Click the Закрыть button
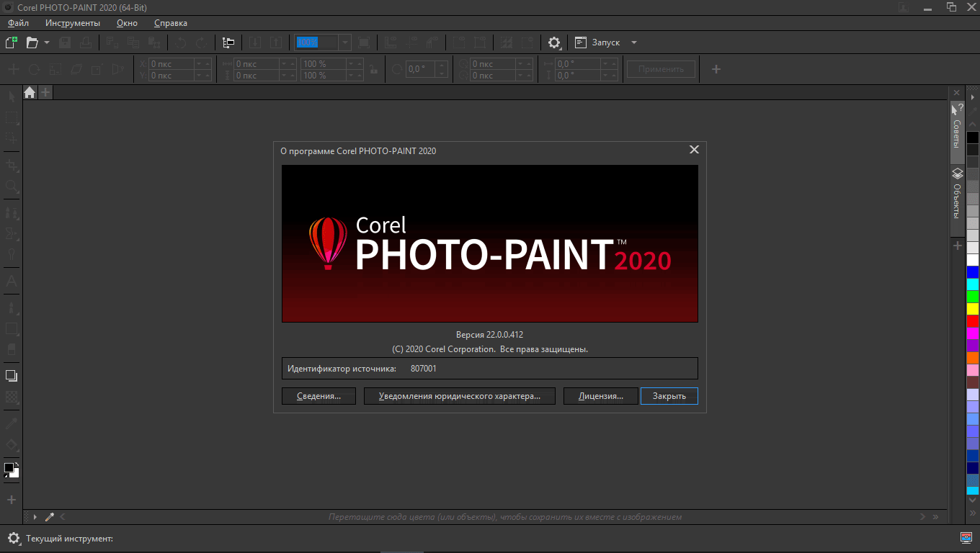 (669, 396)
